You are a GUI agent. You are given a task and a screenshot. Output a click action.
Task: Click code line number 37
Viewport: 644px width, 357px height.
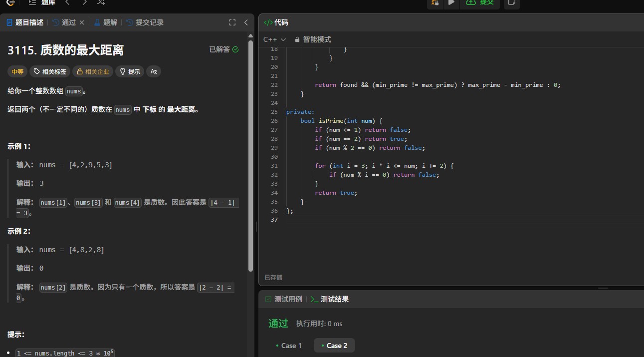pos(273,220)
